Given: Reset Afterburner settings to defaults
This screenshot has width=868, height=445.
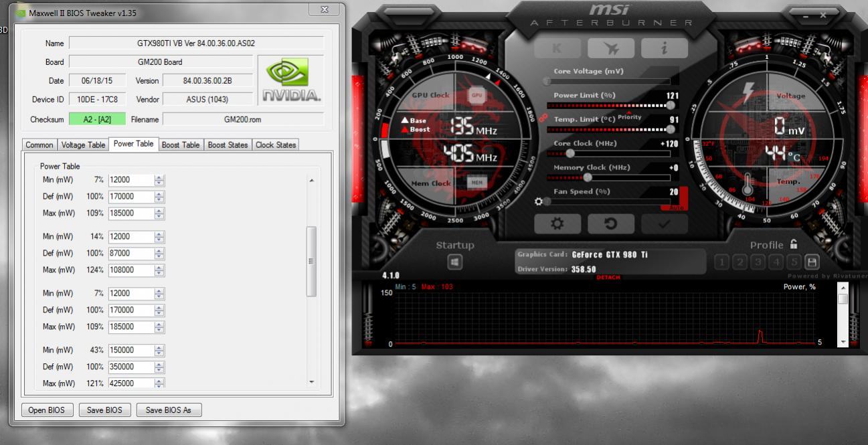Looking at the screenshot, I should 610,224.
